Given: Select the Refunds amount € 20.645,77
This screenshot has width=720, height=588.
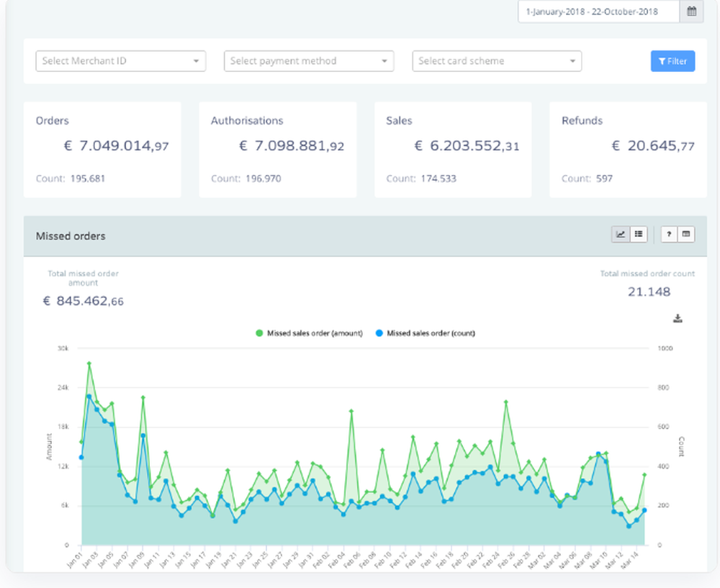Looking at the screenshot, I should coord(653,146).
